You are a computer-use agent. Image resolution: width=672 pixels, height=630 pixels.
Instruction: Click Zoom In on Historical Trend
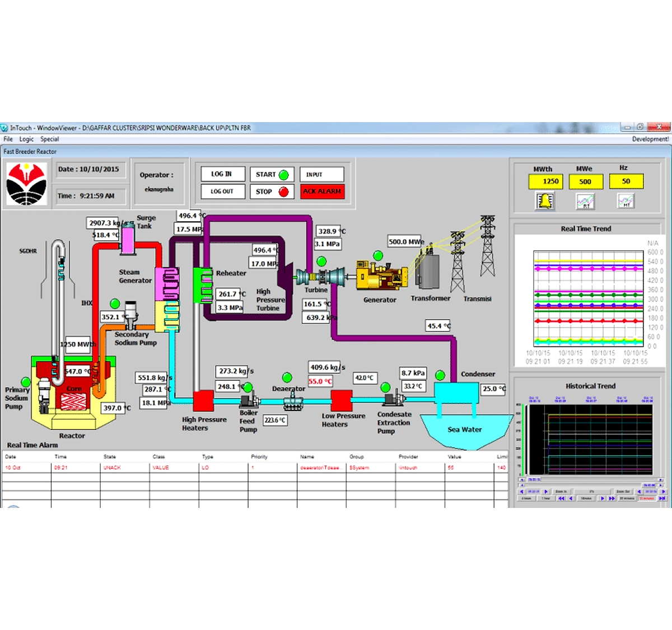(561, 492)
